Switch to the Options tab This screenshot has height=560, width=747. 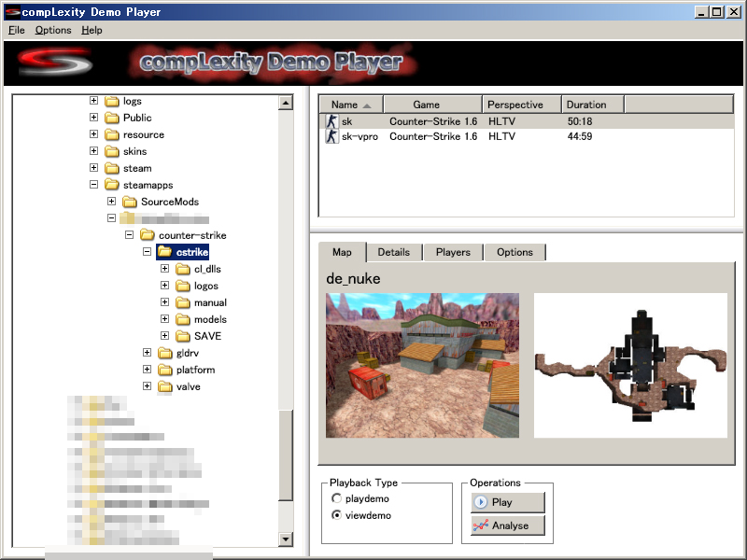tap(515, 252)
